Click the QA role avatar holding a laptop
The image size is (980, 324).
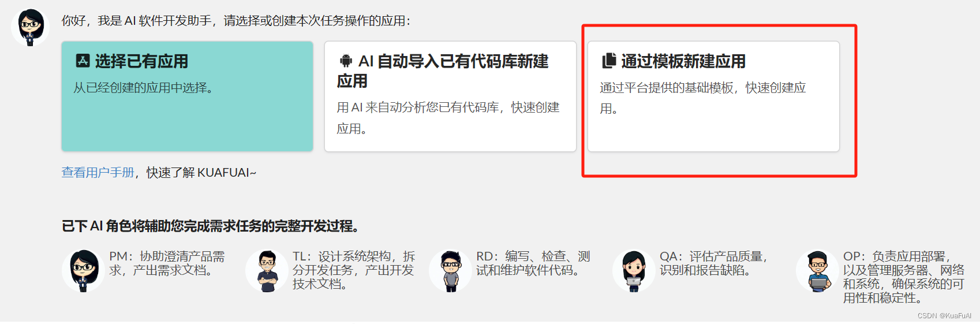(x=634, y=270)
